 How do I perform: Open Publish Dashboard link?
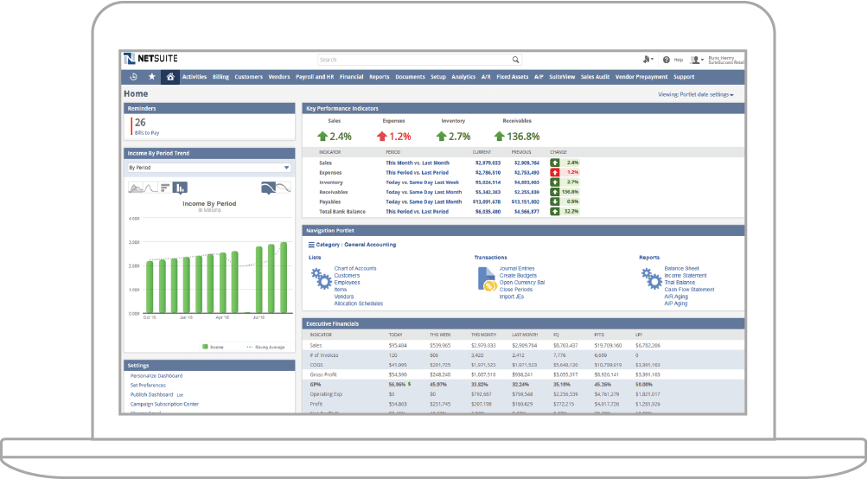coord(151,395)
